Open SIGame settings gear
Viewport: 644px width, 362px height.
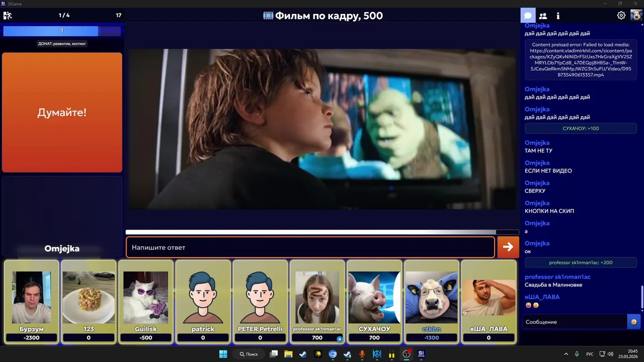point(621,16)
